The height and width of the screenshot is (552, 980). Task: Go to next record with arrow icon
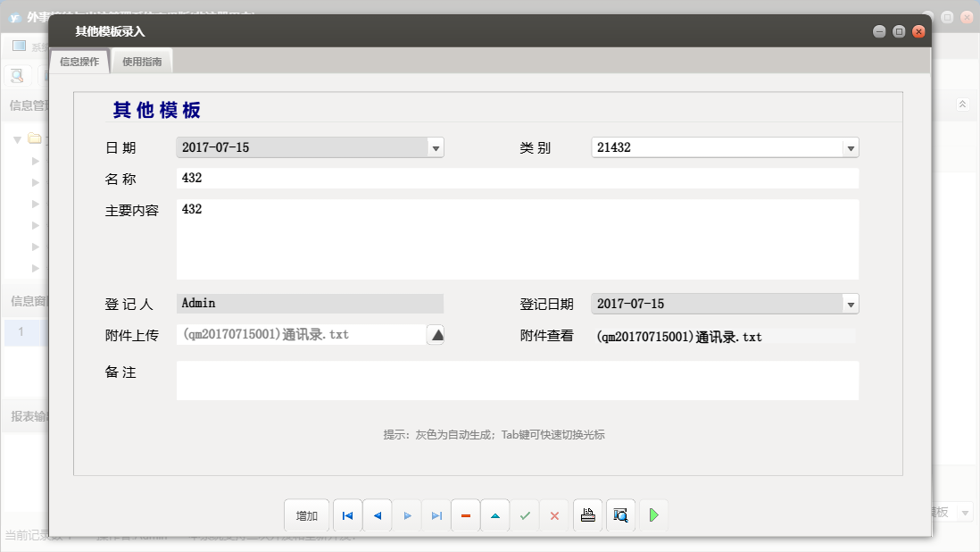407,514
